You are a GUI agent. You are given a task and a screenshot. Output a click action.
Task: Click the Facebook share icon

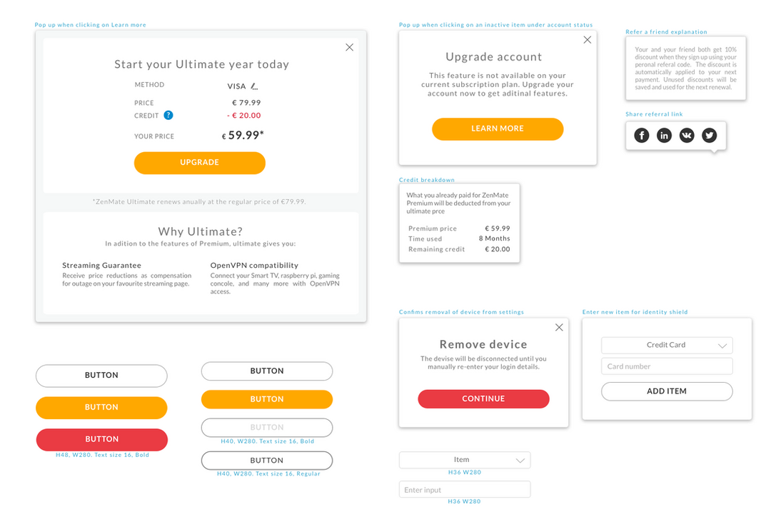click(642, 135)
